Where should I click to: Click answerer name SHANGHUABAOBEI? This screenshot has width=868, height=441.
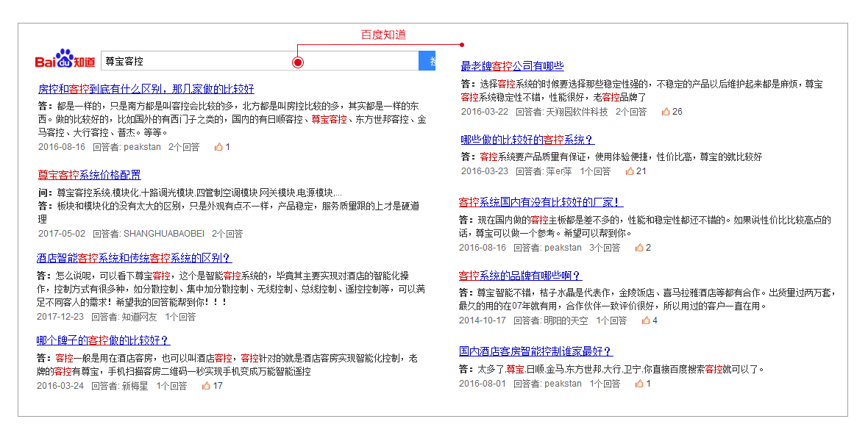click(164, 234)
